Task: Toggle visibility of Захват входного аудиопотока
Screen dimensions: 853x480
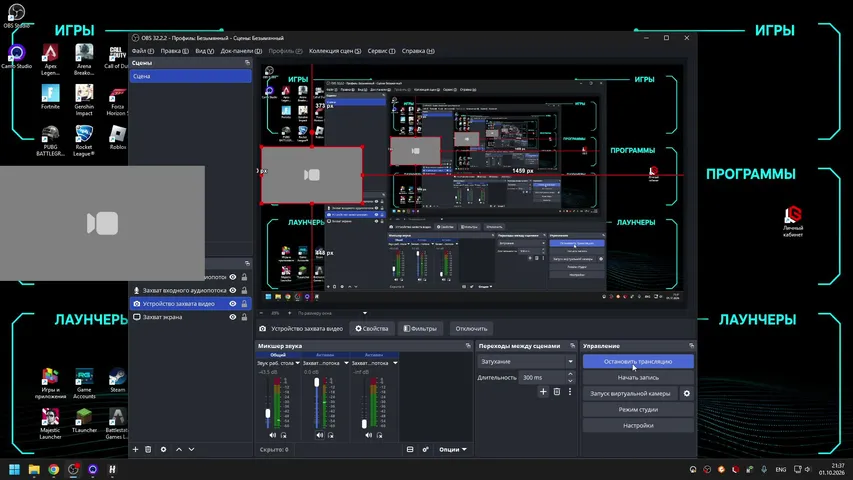Action: [233, 290]
